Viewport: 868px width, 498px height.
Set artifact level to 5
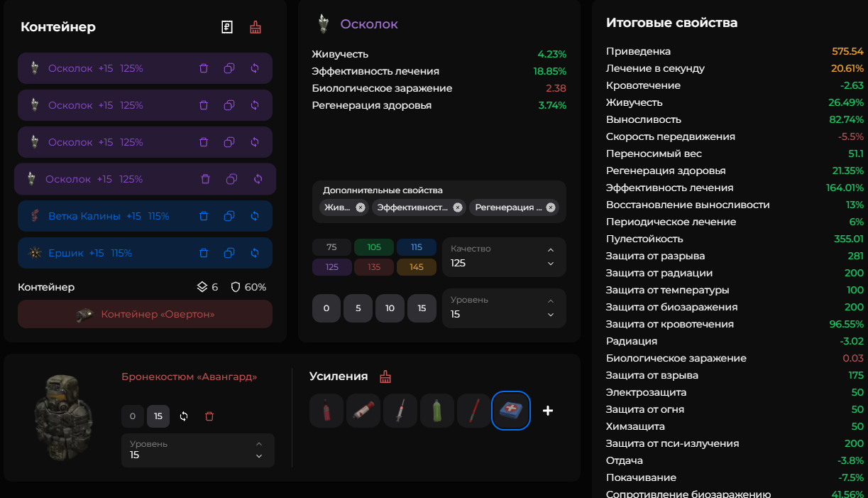click(358, 308)
